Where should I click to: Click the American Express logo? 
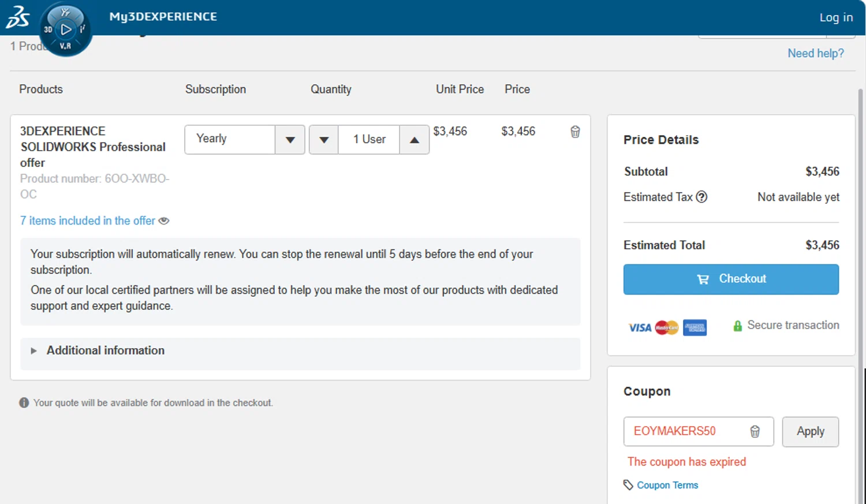[x=695, y=327]
